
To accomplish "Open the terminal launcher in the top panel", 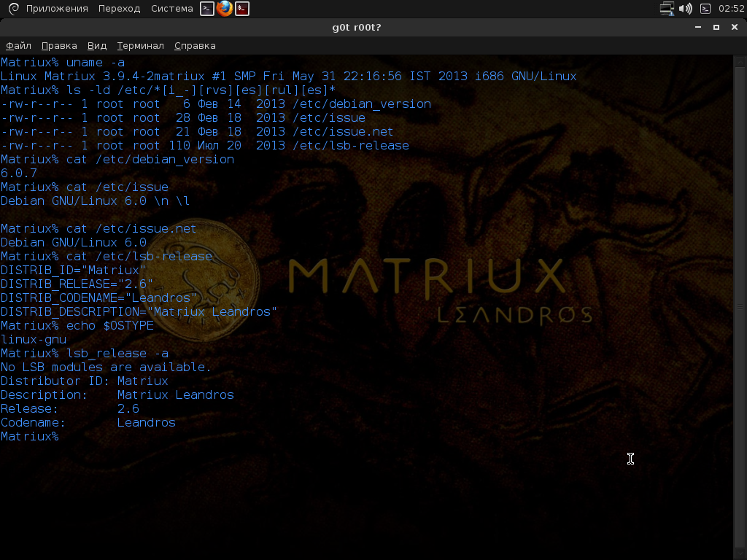I will [206, 9].
